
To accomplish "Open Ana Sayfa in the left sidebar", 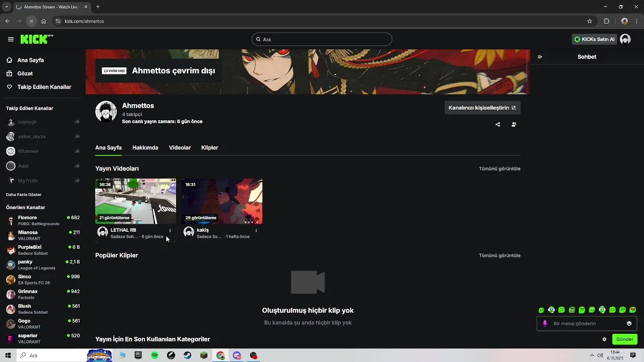I will tap(31, 60).
